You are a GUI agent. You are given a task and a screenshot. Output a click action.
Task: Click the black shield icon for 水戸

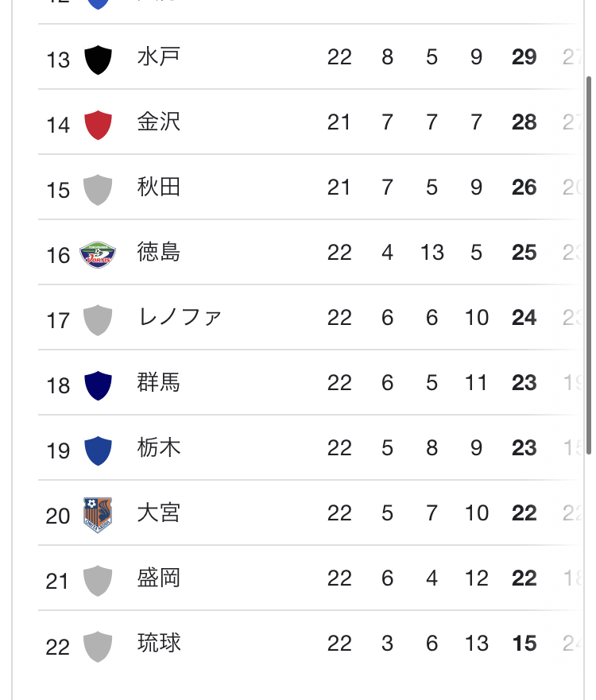(x=98, y=60)
